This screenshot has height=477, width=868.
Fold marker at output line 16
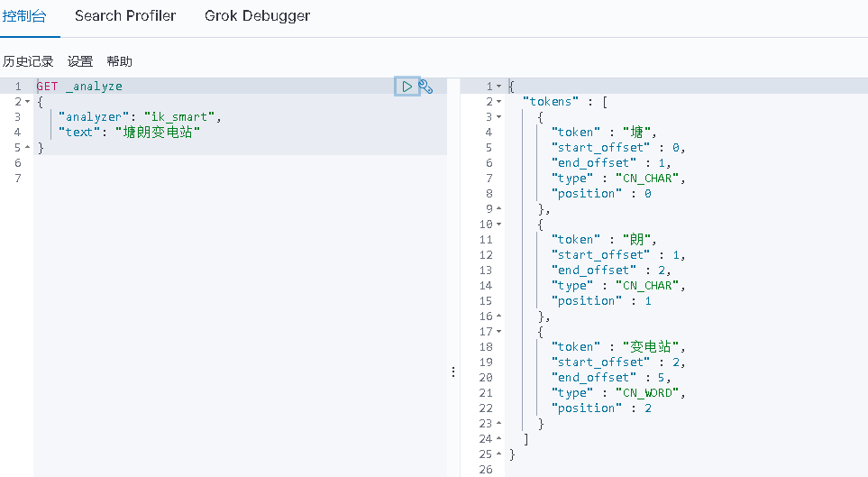498,316
